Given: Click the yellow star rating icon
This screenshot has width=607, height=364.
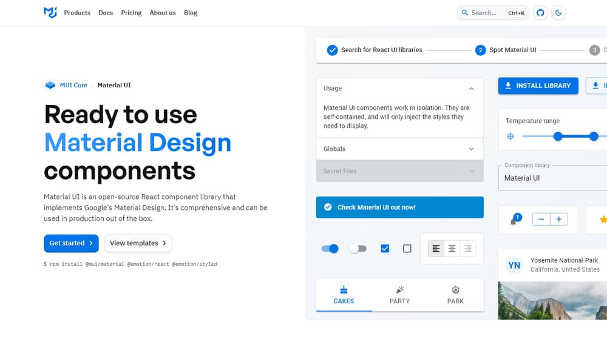Looking at the screenshot, I should (603, 220).
